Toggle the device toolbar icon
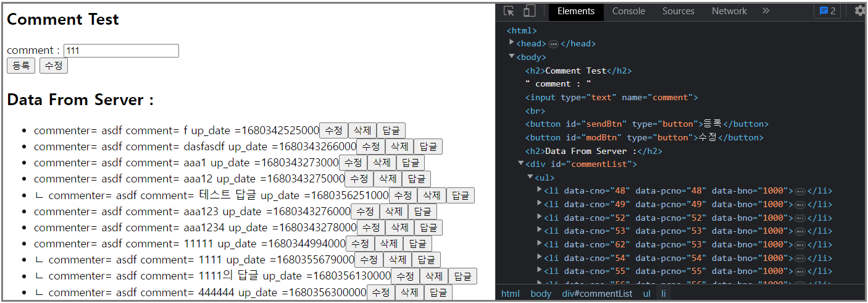This screenshot has height=303, width=868. tap(529, 11)
